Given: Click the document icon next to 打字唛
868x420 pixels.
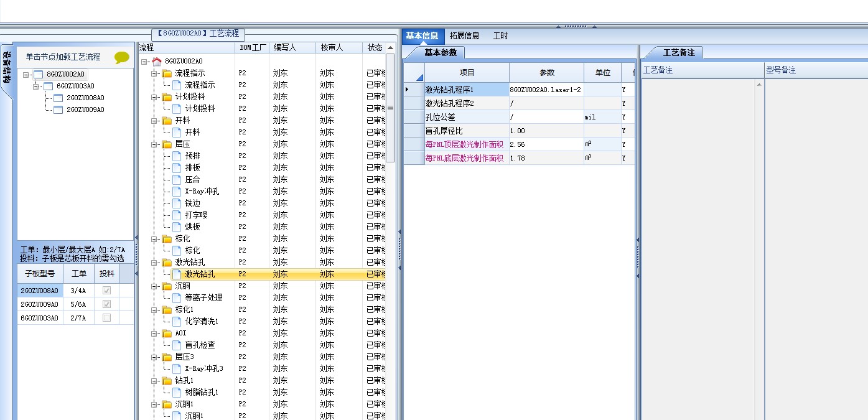Looking at the screenshot, I should click(x=177, y=215).
